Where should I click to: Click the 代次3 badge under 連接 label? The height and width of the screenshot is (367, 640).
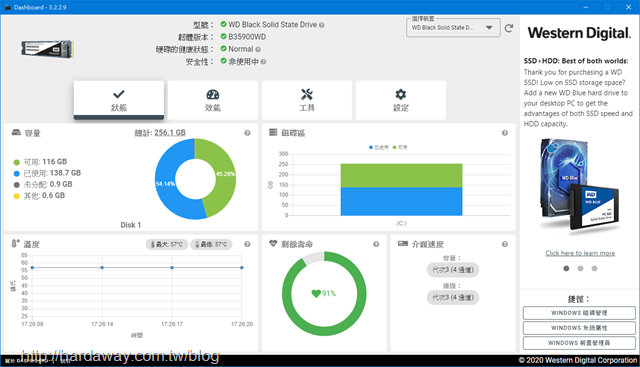click(x=453, y=298)
